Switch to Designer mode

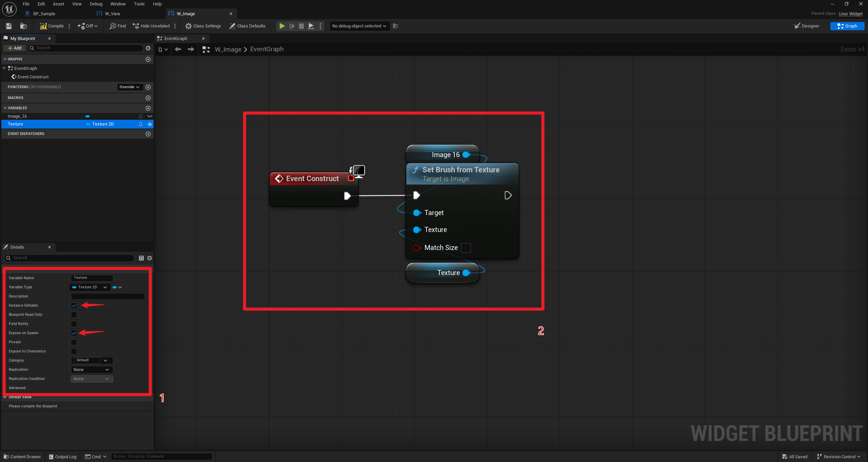[x=807, y=26]
